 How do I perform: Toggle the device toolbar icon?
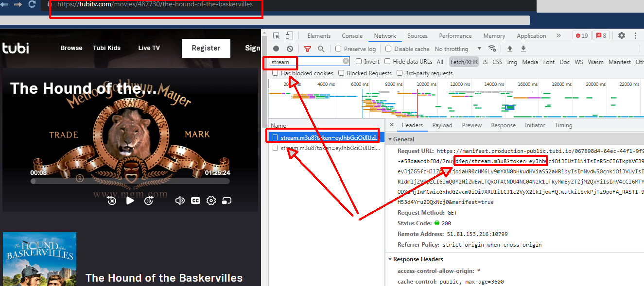point(289,35)
